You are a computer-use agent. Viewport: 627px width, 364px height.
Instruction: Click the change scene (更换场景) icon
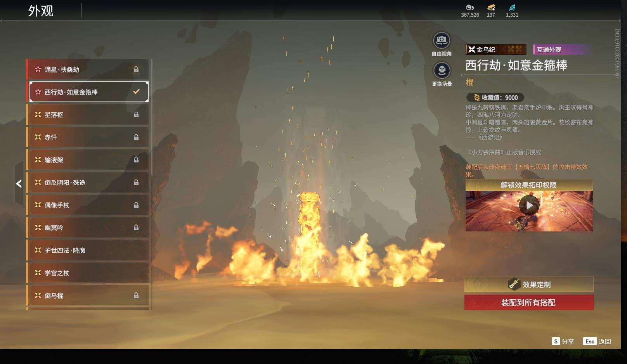(x=442, y=71)
